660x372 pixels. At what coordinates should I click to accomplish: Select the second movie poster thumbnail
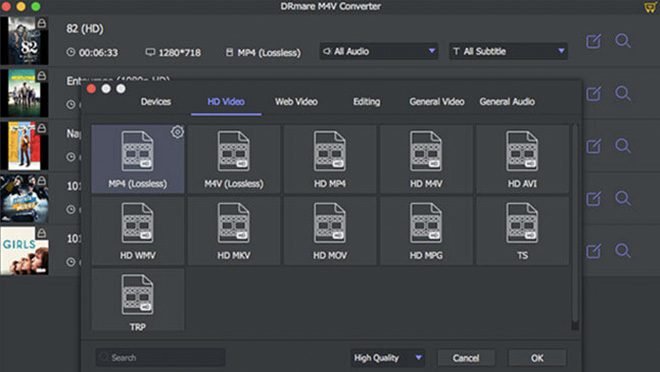click(24, 93)
